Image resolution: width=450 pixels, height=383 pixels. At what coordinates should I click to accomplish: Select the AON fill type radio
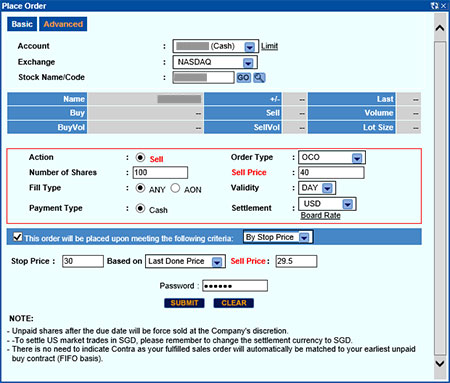175,188
